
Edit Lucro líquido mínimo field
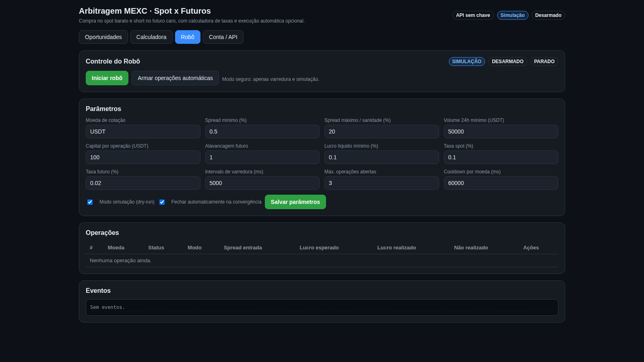pyautogui.click(x=382, y=157)
